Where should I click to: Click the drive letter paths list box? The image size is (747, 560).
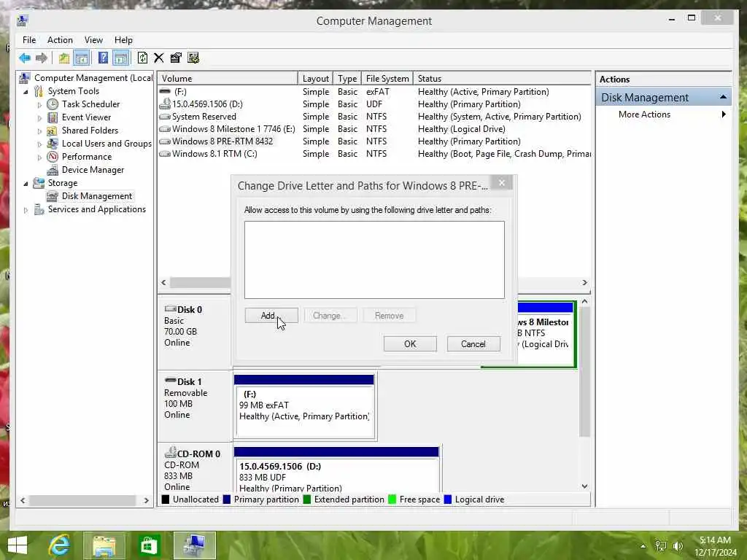374,260
